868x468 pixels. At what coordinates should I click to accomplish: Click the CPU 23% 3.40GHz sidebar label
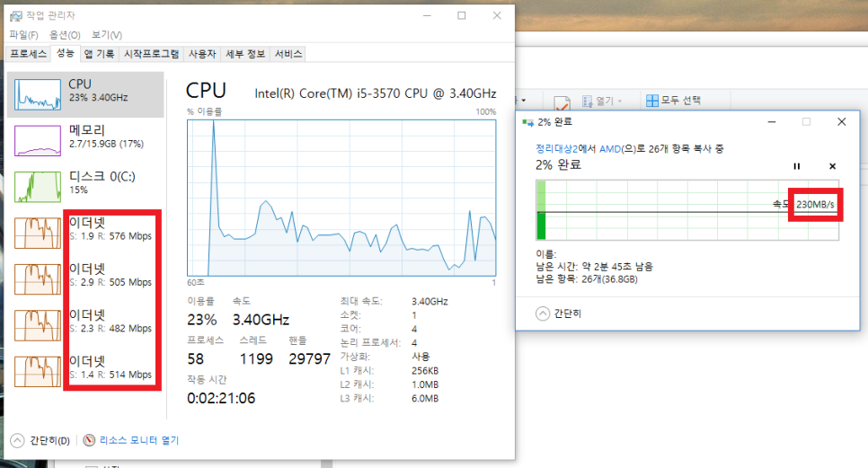98,90
